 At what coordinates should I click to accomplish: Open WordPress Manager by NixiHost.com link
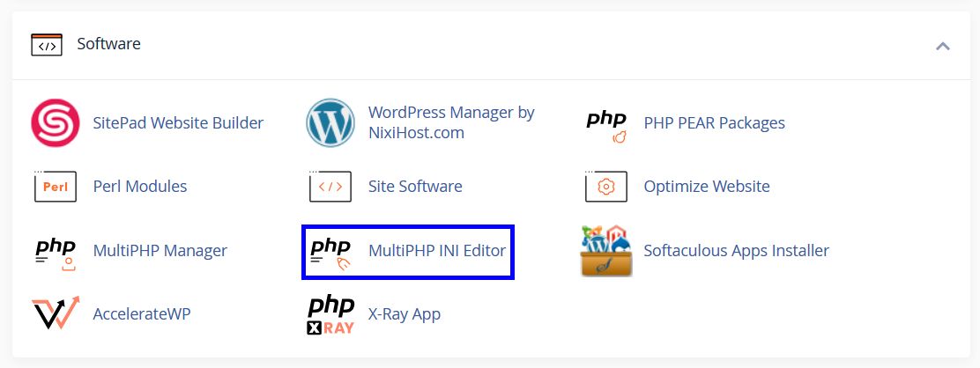tap(451, 123)
